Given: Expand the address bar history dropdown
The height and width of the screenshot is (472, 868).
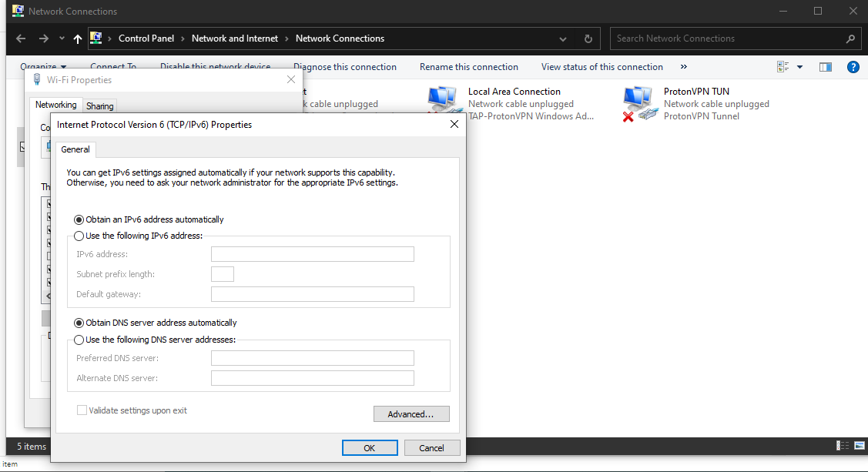Looking at the screenshot, I should pos(564,38).
